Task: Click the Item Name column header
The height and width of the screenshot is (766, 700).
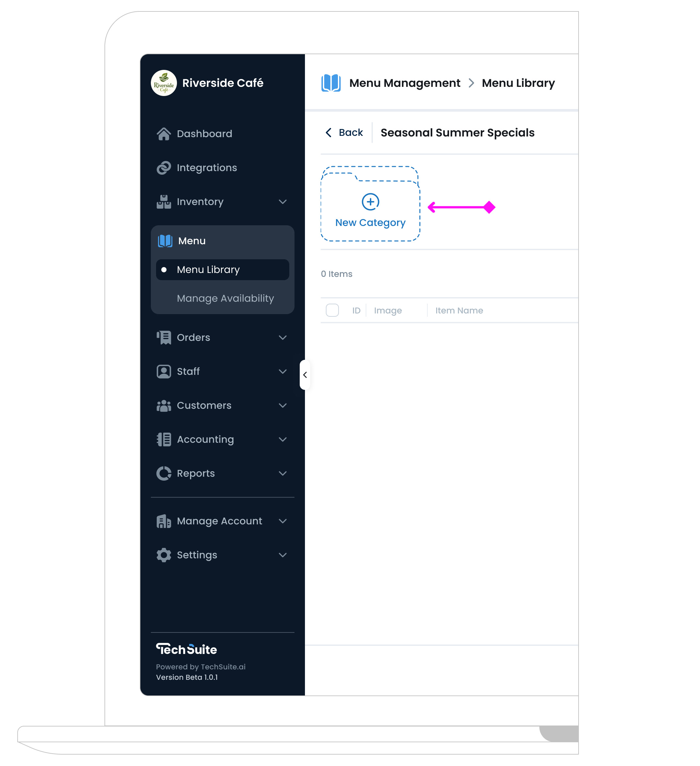Action: click(459, 311)
